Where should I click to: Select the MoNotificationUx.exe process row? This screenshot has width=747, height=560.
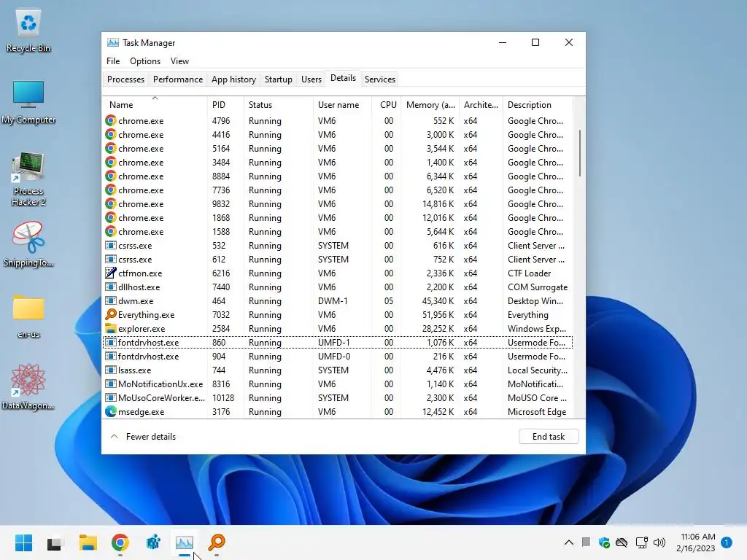tap(338, 384)
